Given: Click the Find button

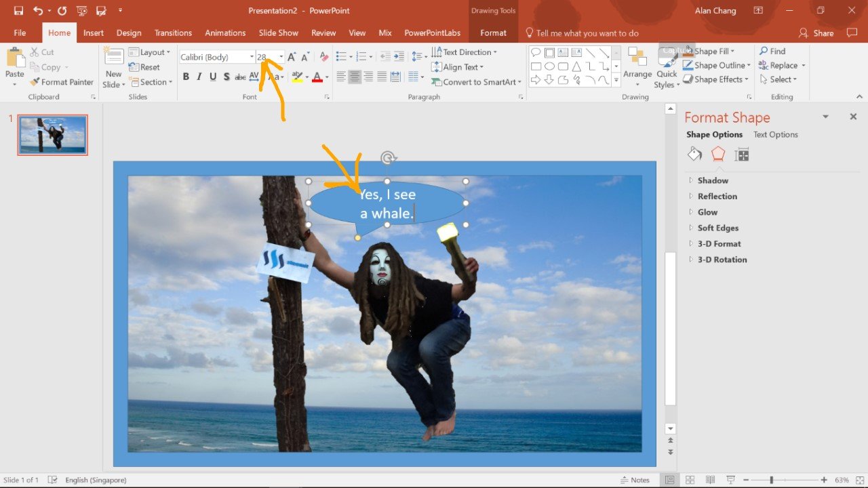Looking at the screenshot, I should pos(772,51).
